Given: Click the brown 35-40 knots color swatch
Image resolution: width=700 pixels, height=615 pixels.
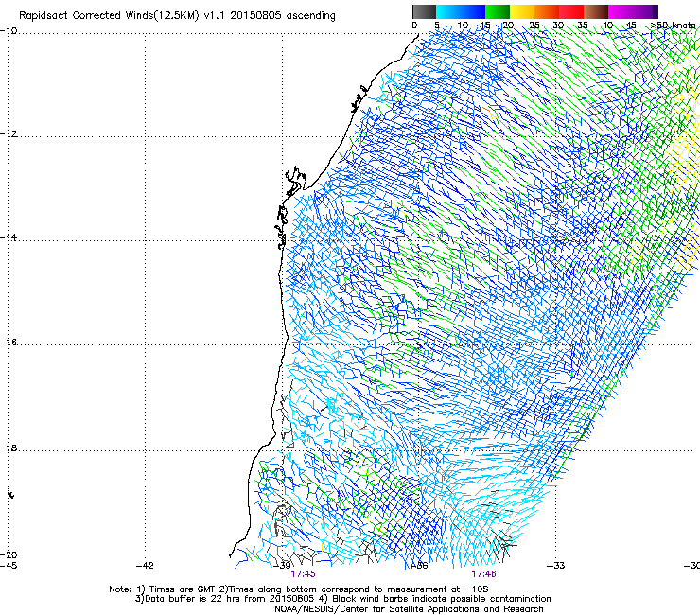Looking at the screenshot, I should [x=596, y=11].
